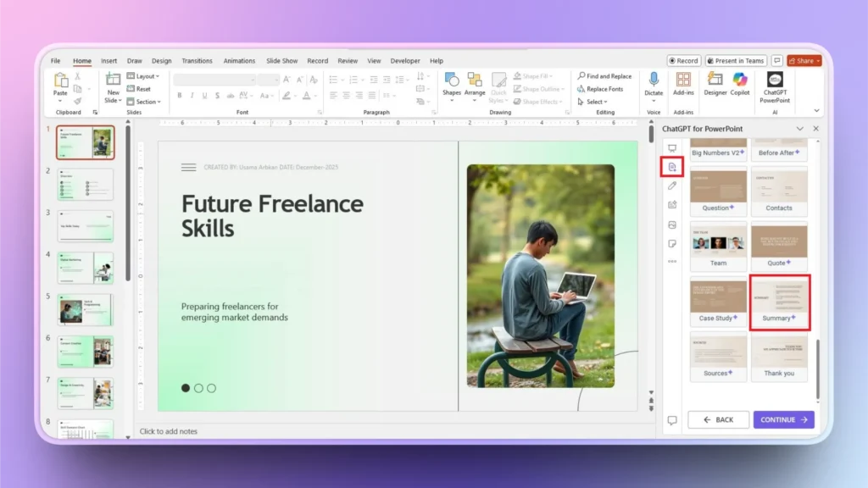Screen dimensions: 868x488
Task: Select the highlighted templates icon in ChatGPT sidebar
Action: click(672, 166)
